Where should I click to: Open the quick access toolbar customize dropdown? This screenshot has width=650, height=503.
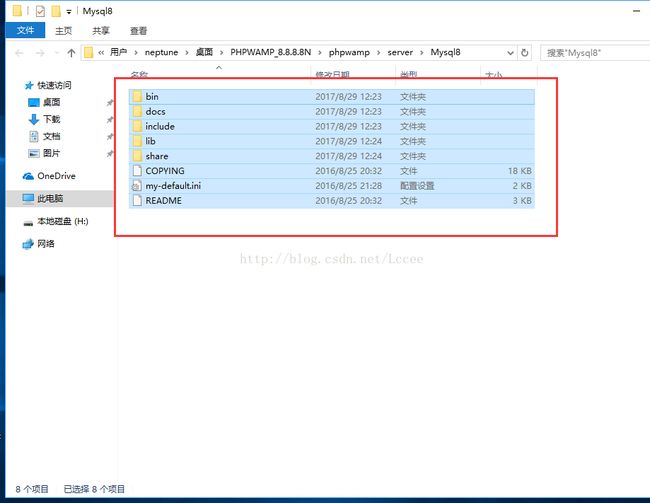(x=69, y=11)
